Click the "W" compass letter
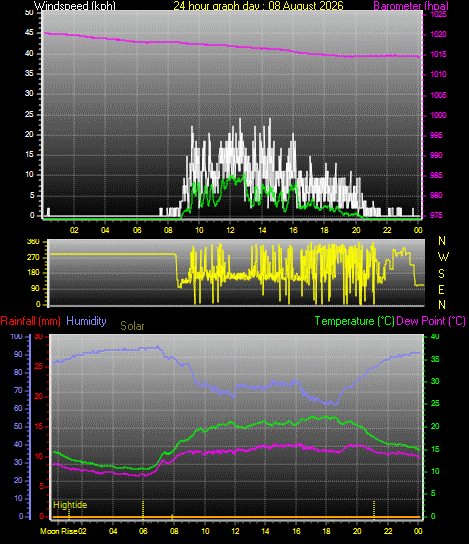The height and width of the screenshot is (544, 469). click(443, 257)
